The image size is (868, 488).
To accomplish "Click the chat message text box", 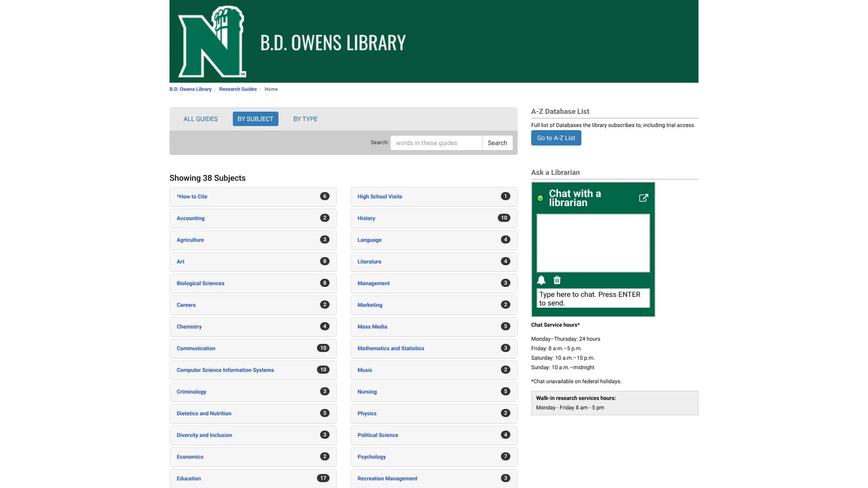I will click(593, 298).
